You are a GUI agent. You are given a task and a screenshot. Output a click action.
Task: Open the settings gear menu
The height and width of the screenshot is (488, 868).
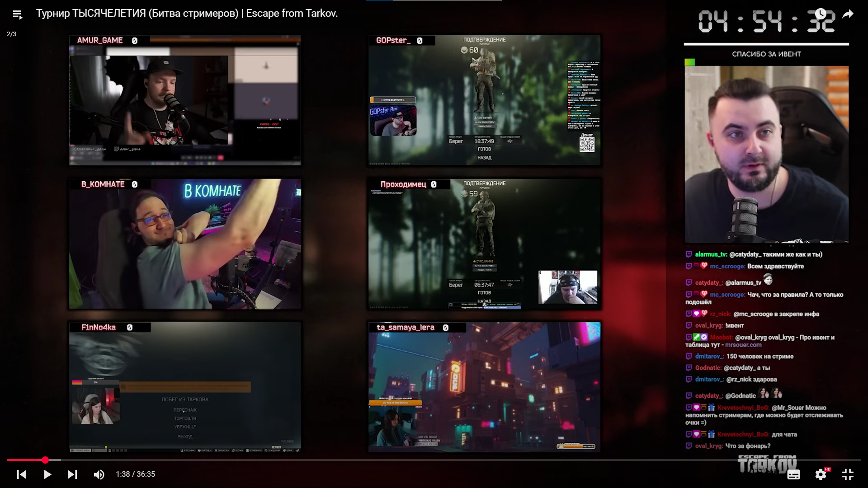pos(821,474)
